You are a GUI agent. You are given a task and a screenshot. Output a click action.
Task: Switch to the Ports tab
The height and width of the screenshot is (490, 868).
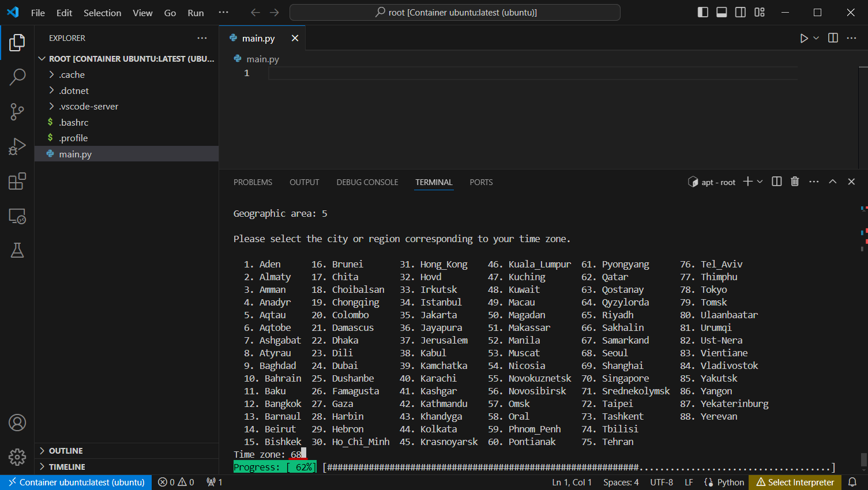tap(481, 182)
